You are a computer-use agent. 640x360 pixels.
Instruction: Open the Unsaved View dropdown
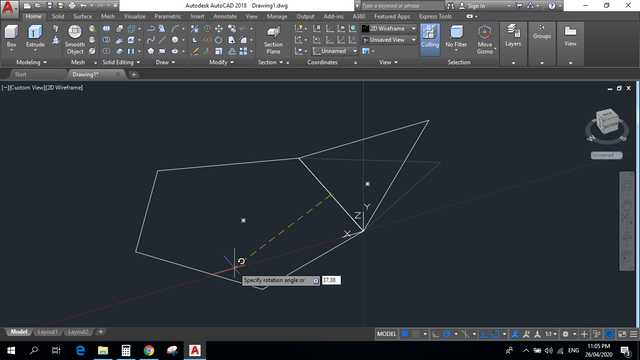(389, 40)
